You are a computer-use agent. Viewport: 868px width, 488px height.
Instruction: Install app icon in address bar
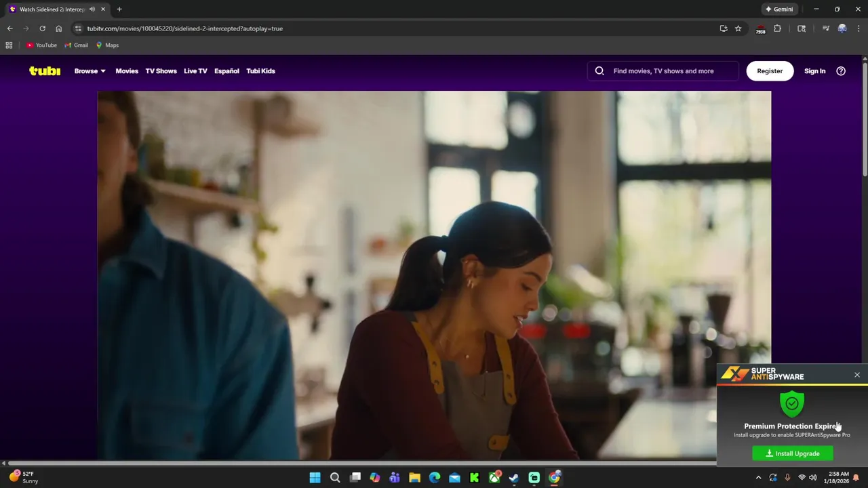[724, 28]
